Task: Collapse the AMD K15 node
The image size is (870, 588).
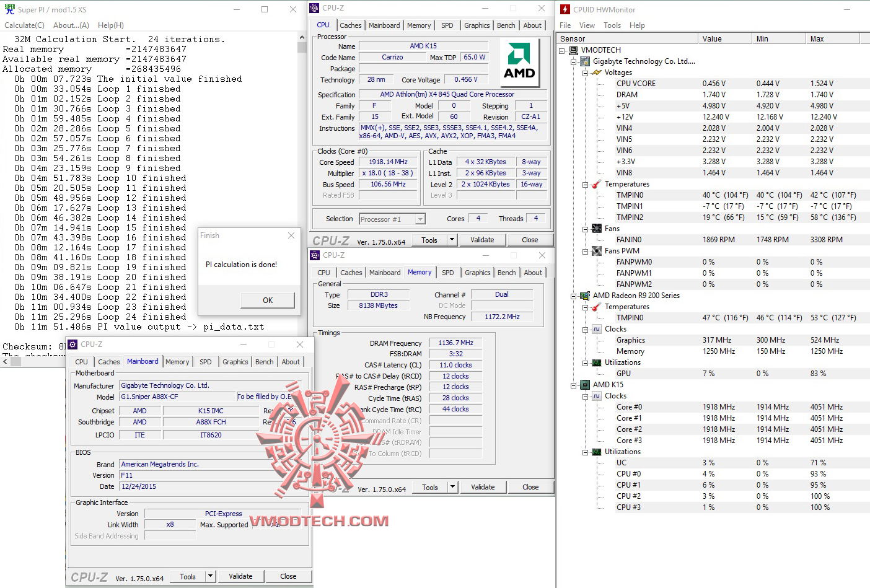Action: coord(574,385)
